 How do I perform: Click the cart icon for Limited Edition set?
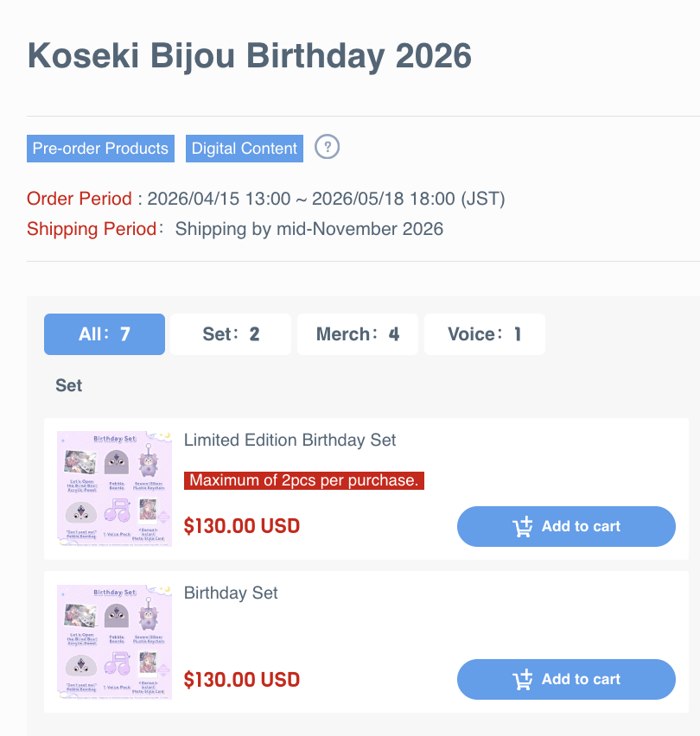click(x=522, y=527)
